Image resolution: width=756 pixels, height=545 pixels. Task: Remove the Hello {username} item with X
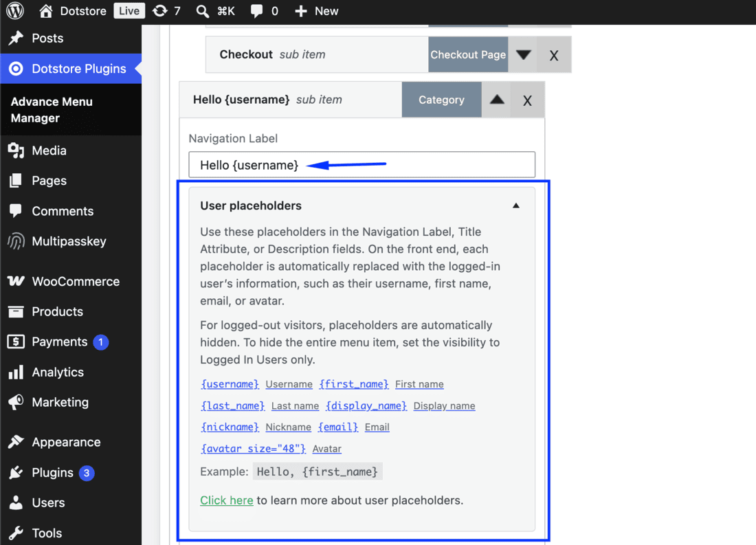coord(527,100)
